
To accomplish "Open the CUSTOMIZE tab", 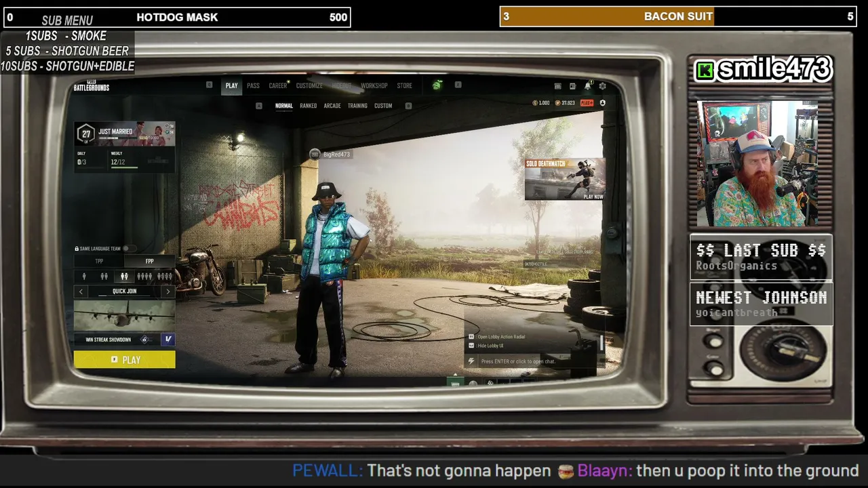I will (x=309, y=86).
